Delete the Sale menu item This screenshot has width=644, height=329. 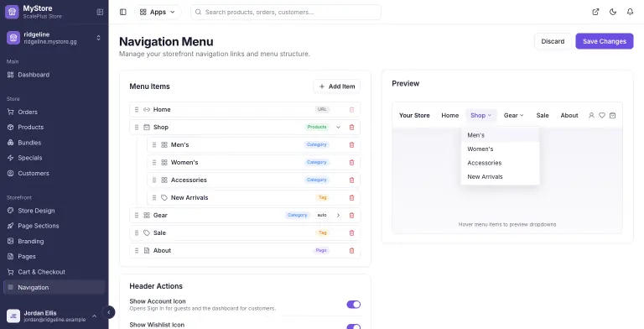coord(351,232)
